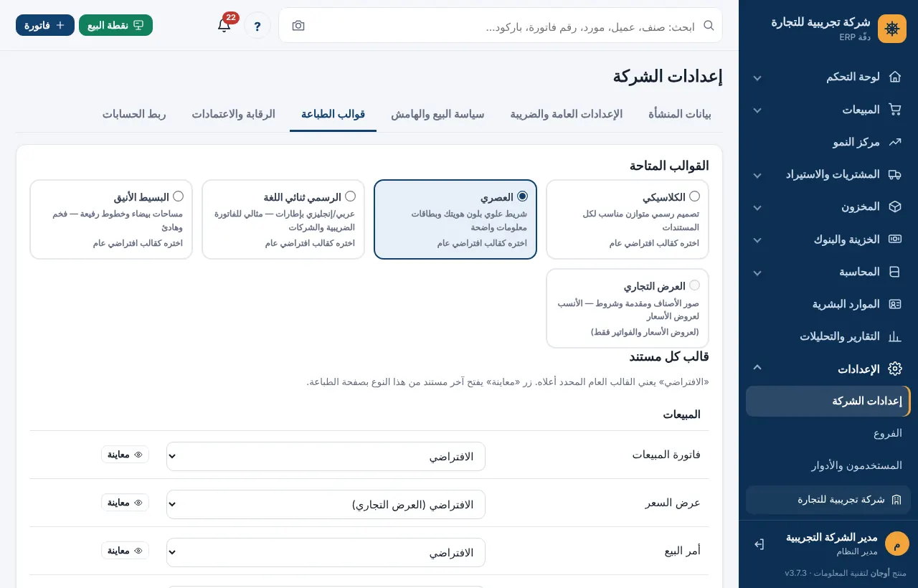The height and width of the screenshot is (588, 918).
Task: Click the chart icon for التقارير والتحليلات
Action: [894, 336]
